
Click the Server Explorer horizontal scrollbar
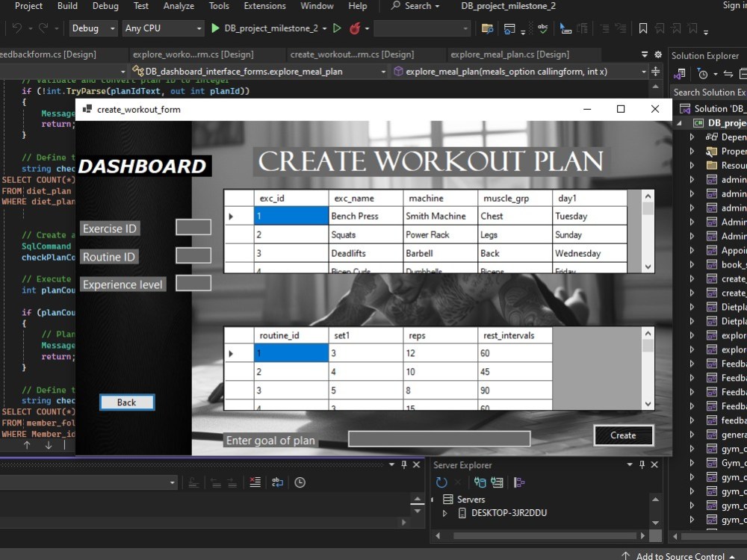[x=545, y=535]
